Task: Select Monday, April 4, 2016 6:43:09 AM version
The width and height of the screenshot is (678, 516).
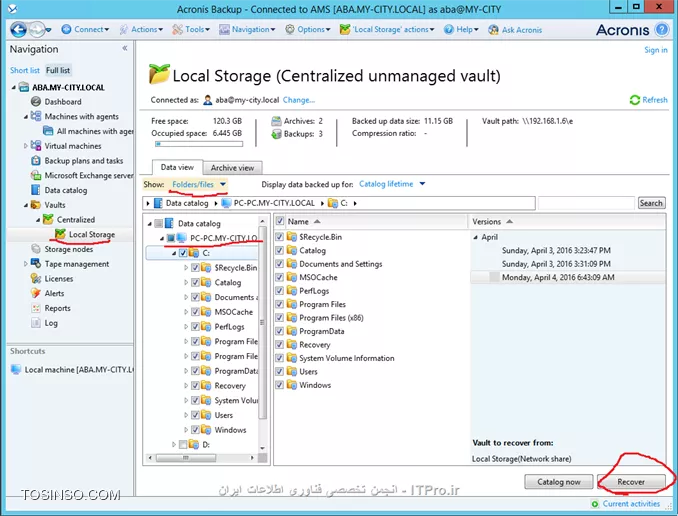Action: point(558,277)
